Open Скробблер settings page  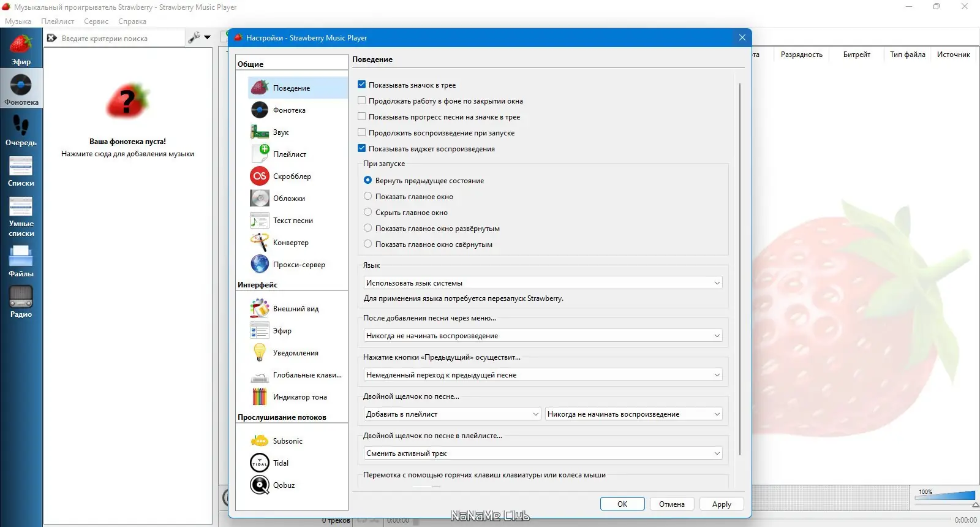point(298,176)
